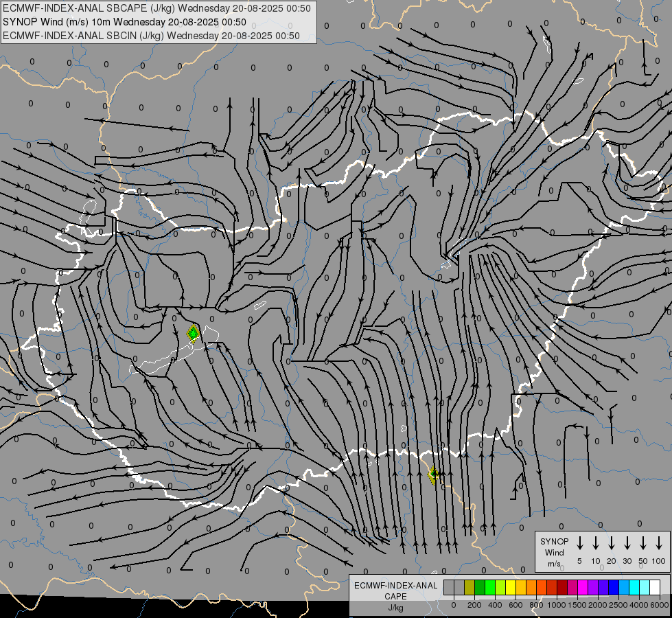Select the dark green CAPE legend swatch

click(480, 587)
